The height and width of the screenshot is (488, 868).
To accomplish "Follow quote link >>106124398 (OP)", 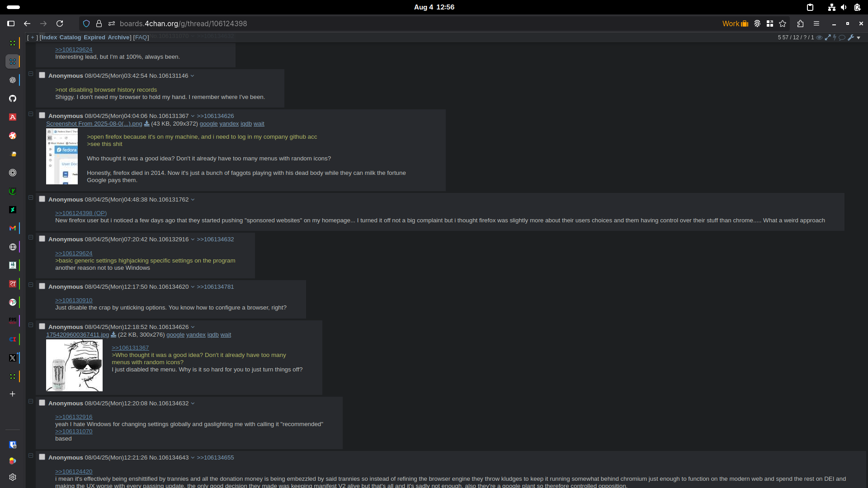I will [x=81, y=213].
